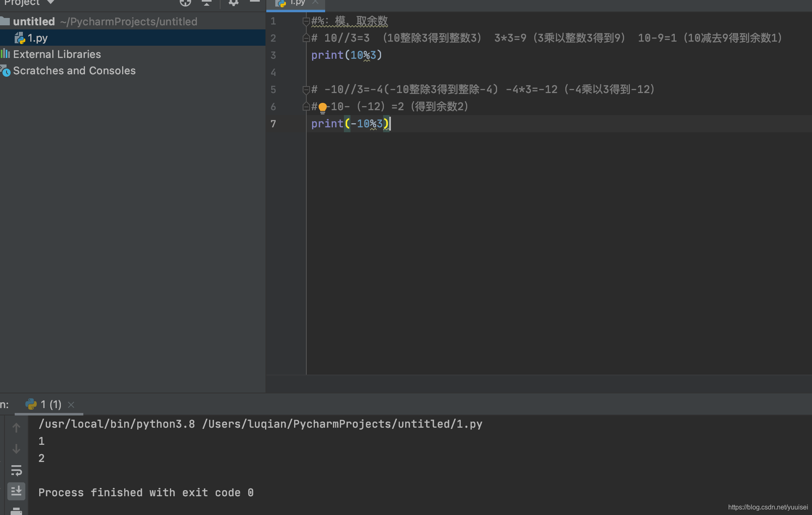
Task: Click the comment '#%: 模、取余数'
Action: (350, 21)
